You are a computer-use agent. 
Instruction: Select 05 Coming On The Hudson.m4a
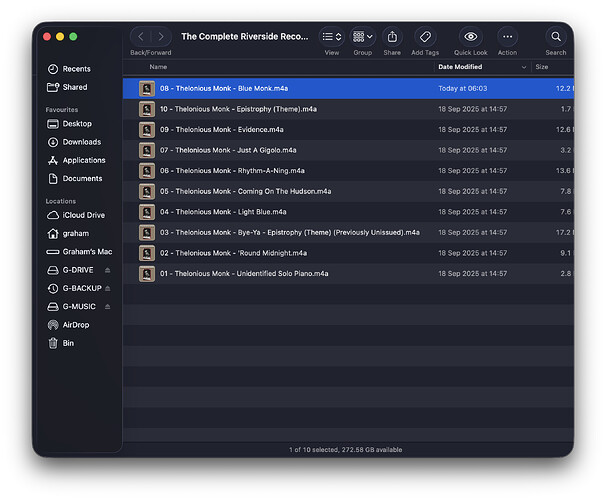(x=348, y=191)
